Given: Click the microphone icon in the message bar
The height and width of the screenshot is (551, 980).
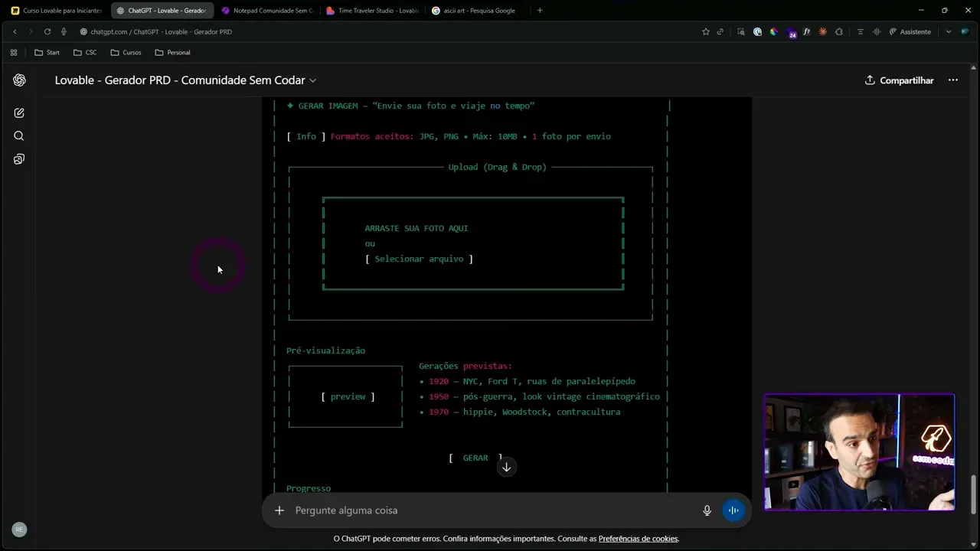Looking at the screenshot, I should tap(706, 510).
